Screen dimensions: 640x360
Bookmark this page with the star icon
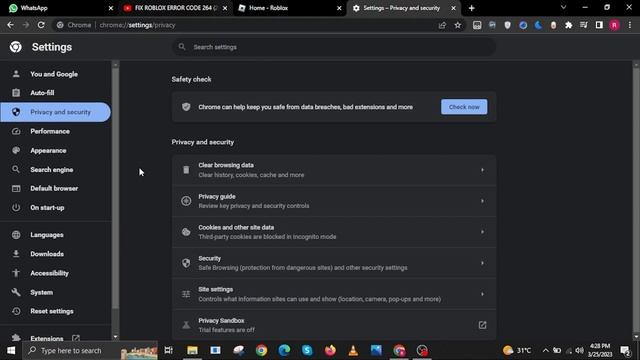458,25
